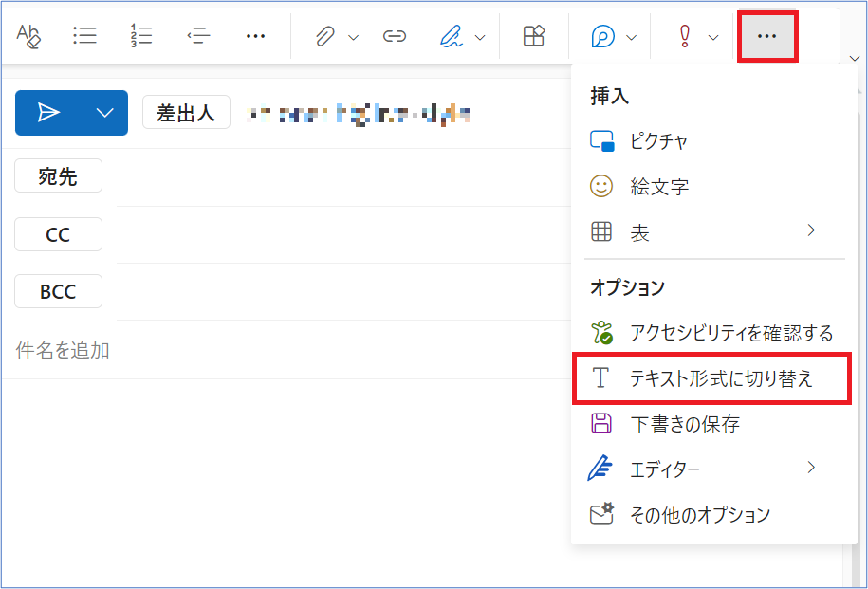Expand the 表 submenu

[x=811, y=230]
